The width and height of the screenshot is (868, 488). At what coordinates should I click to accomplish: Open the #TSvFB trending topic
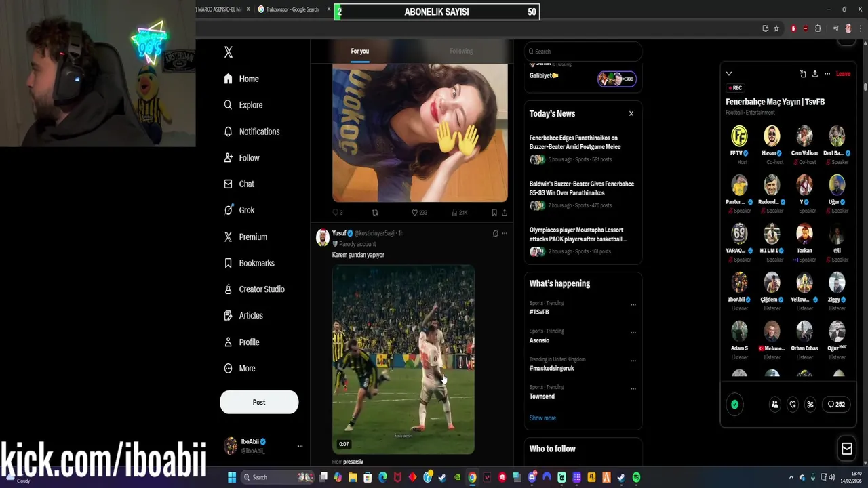click(x=539, y=312)
